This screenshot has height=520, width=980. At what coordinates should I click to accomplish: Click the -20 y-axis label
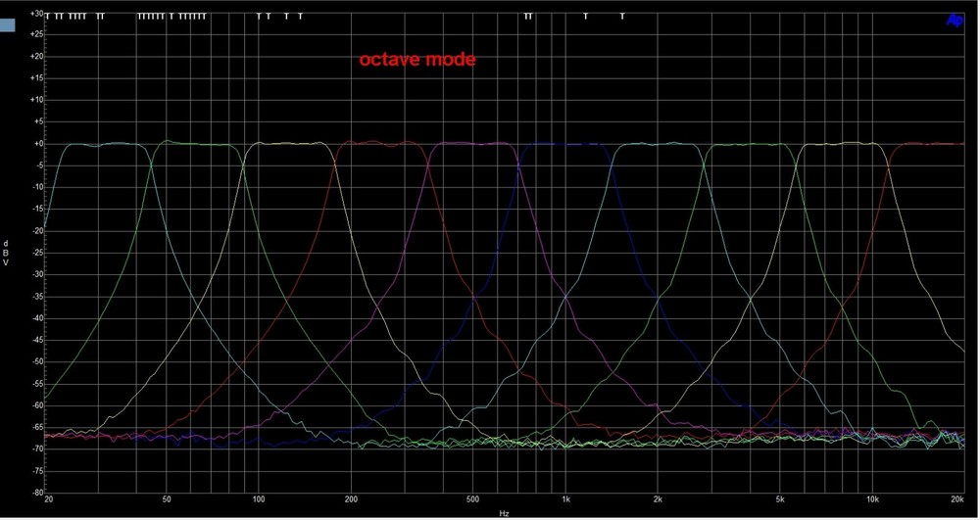tap(37, 231)
